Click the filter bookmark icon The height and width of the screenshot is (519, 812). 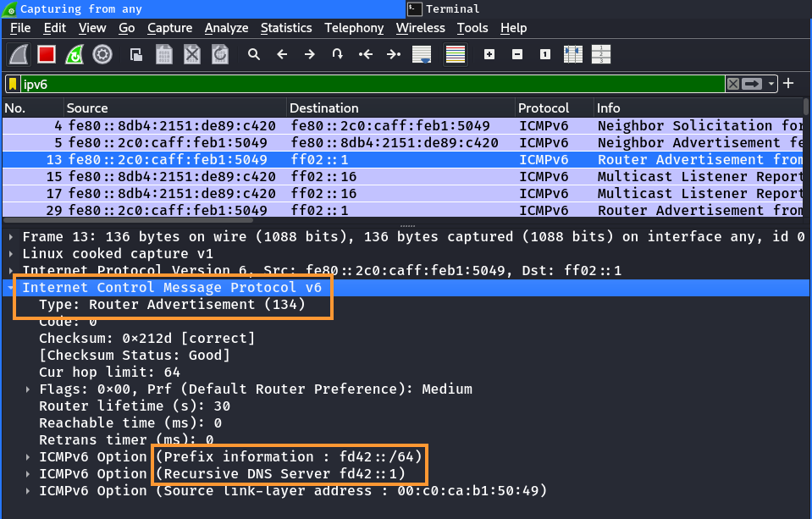13,84
